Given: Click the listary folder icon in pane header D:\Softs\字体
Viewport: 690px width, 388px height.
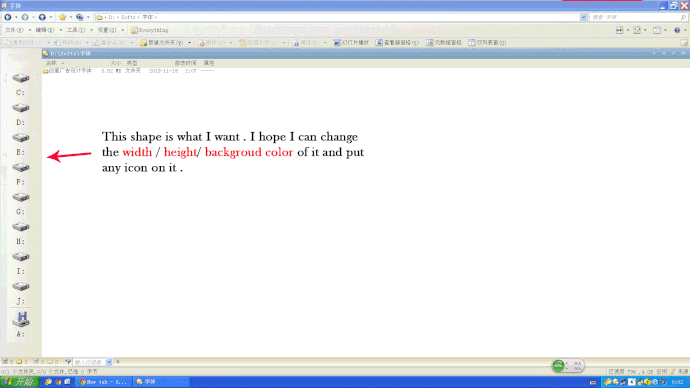Looking at the screenshot, I should pos(45,53).
